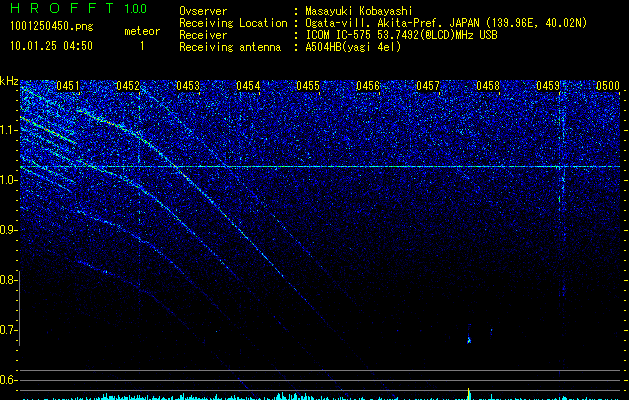Screen dimensions: 629x400
Task: Click time marker 0456
Action: tap(368, 86)
